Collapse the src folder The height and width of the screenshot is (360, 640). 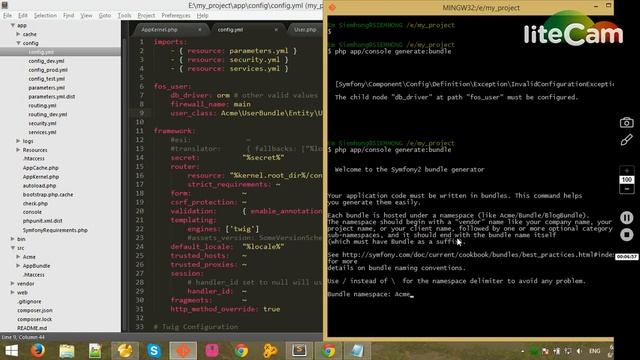[13, 248]
